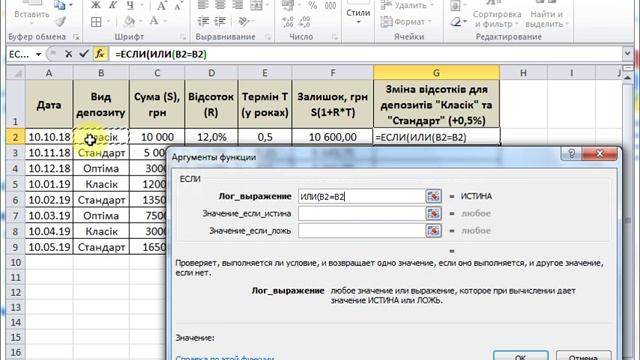Click cell A9 '10.05.19'
Screen dimensions: 640x360
point(49,247)
